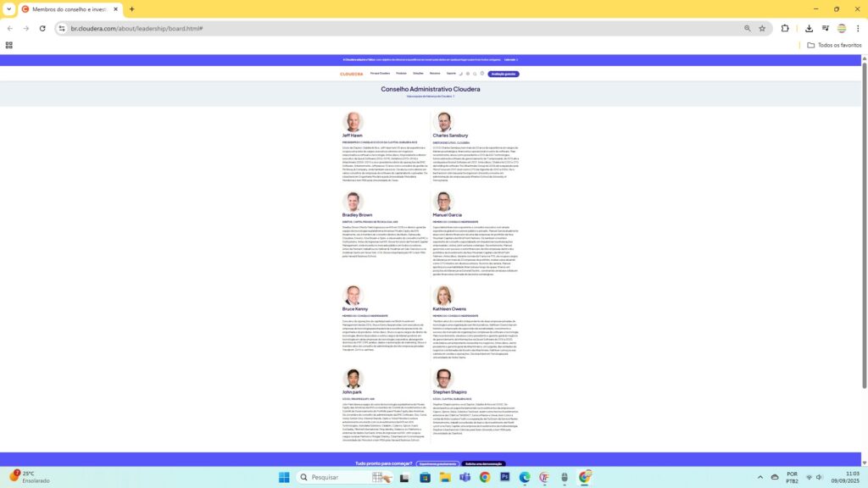Open the browser Extensions puzzle icon
Screen dimensions: 868x488
pyautogui.click(x=785, y=28)
